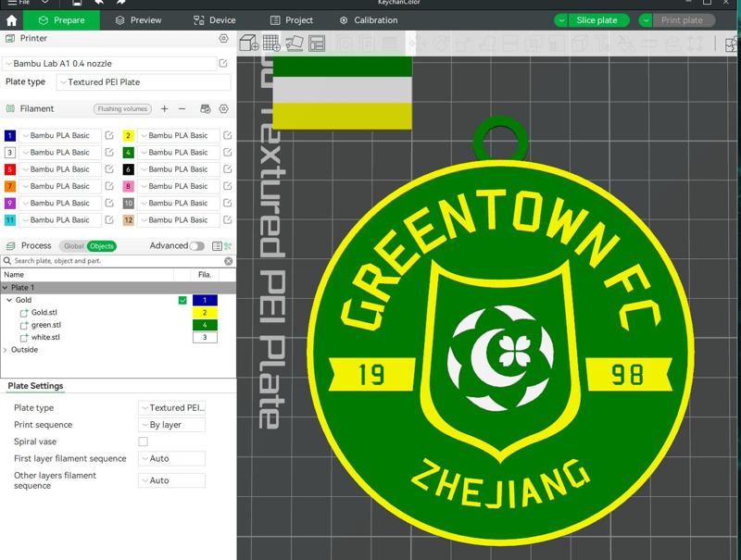The width and height of the screenshot is (741, 560).
Task: Open printer settings gear in Printer header
Action: pyautogui.click(x=223, y=38)
